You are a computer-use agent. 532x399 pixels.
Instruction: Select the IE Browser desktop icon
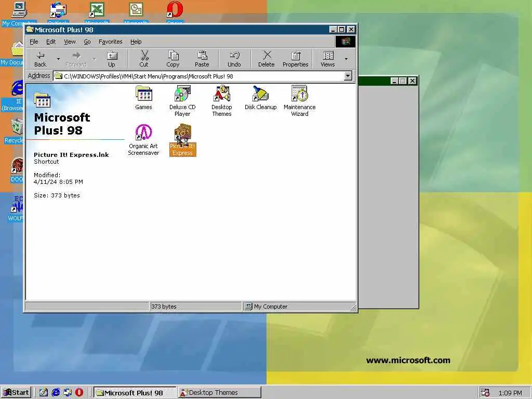coord(12,96)
